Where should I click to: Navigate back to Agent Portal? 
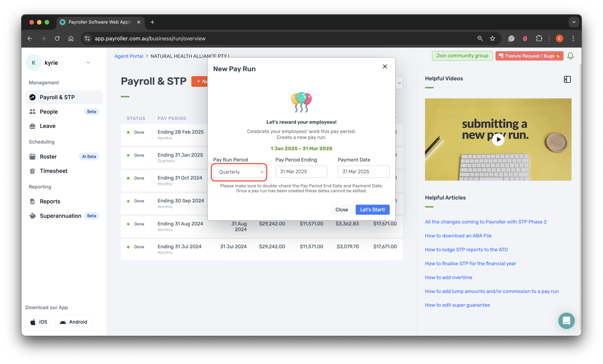(x=129, y=56)
